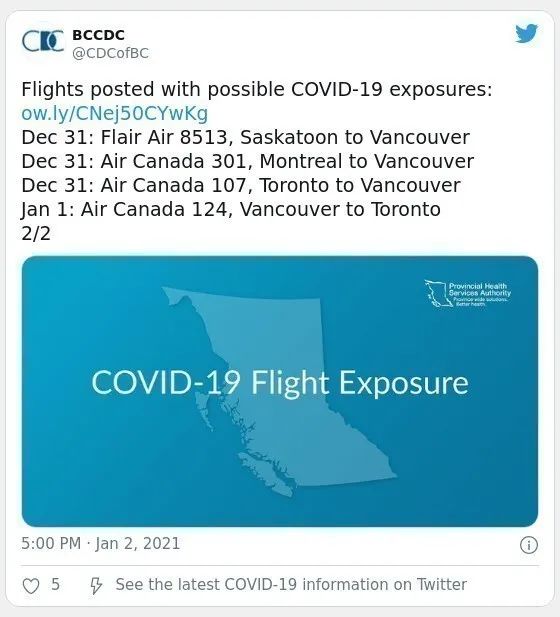Open the BCCDC profile avatar logo
The image size is (560, 617).
[x=43, y=41]
